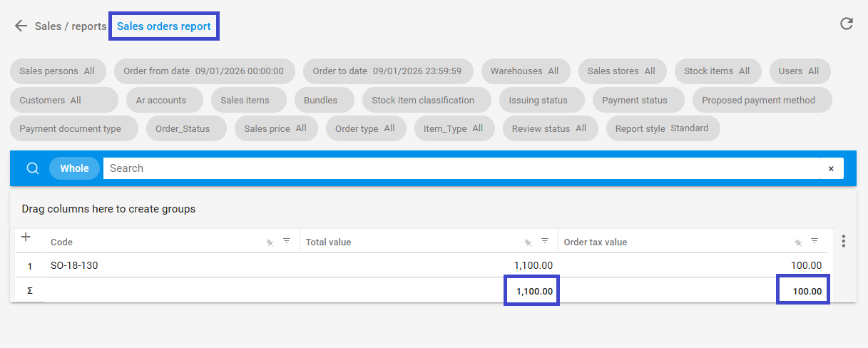Click the search magnifier icon

tap(32, 168)
